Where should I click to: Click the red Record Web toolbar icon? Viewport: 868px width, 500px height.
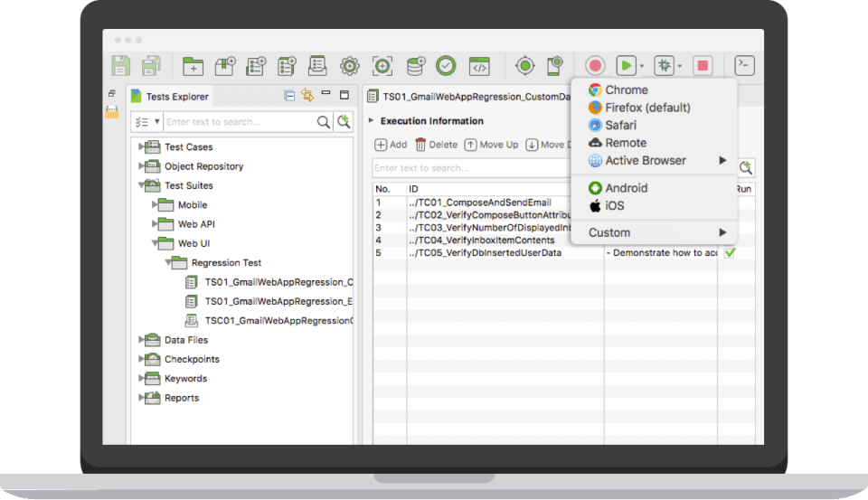tap(595, 66)
